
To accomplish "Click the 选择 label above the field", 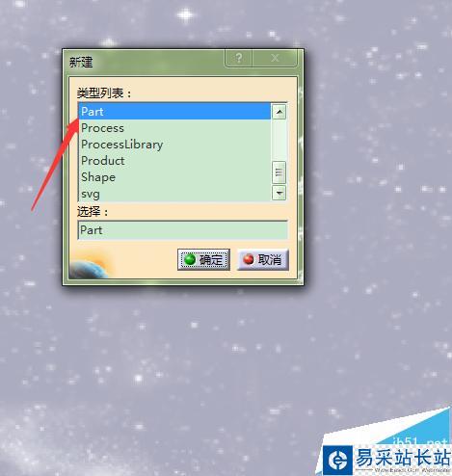I will (93, 212).
